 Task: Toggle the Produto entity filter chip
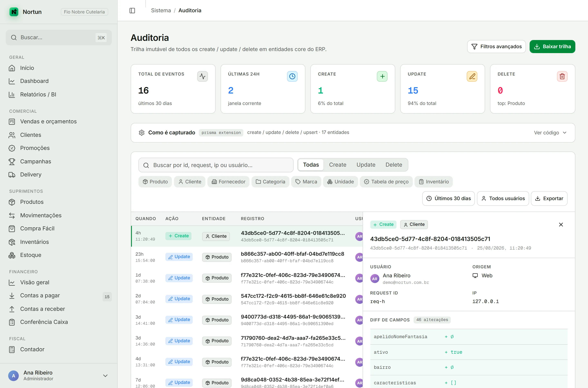coord(155,182)
